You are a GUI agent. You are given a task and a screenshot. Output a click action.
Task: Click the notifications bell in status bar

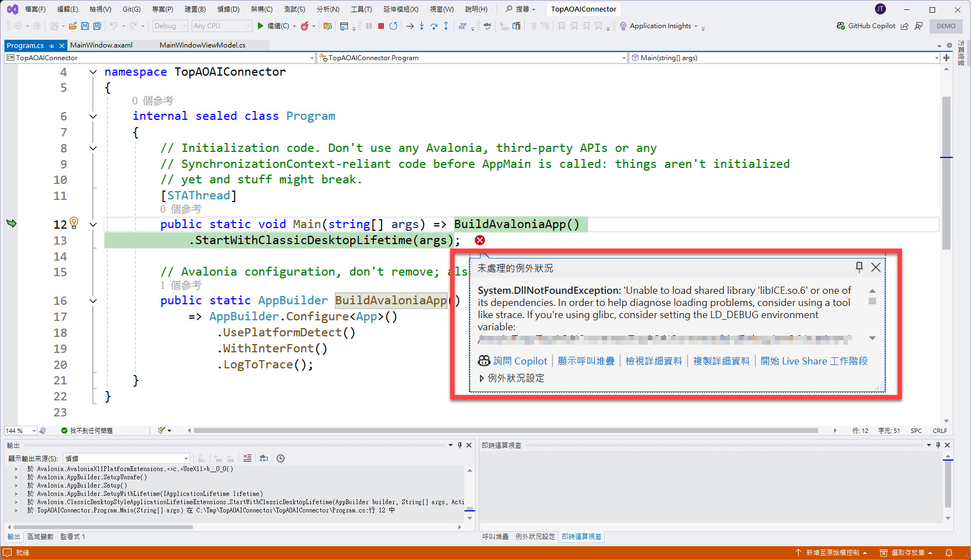(949, 553)
